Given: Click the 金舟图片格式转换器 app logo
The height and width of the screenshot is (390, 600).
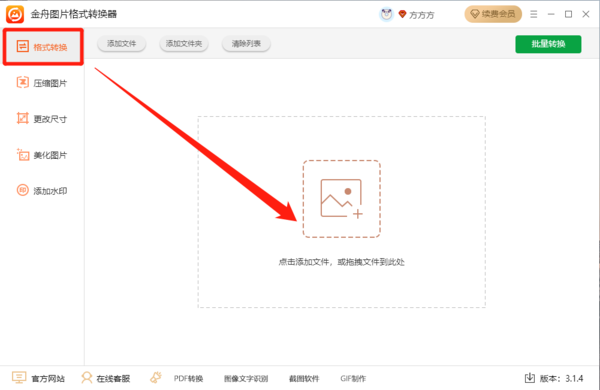Looking at the screenshot, I should pyautogui.click(x=15, y=15).
